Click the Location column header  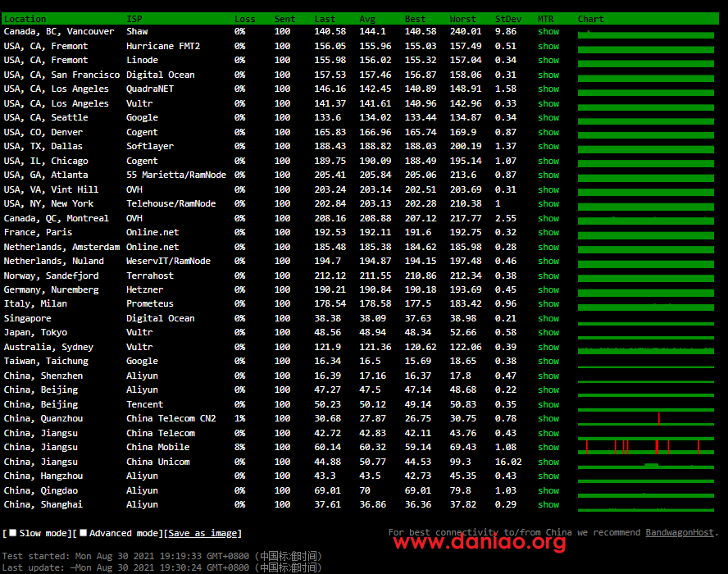pyautogui.click(x=25, y=19)
